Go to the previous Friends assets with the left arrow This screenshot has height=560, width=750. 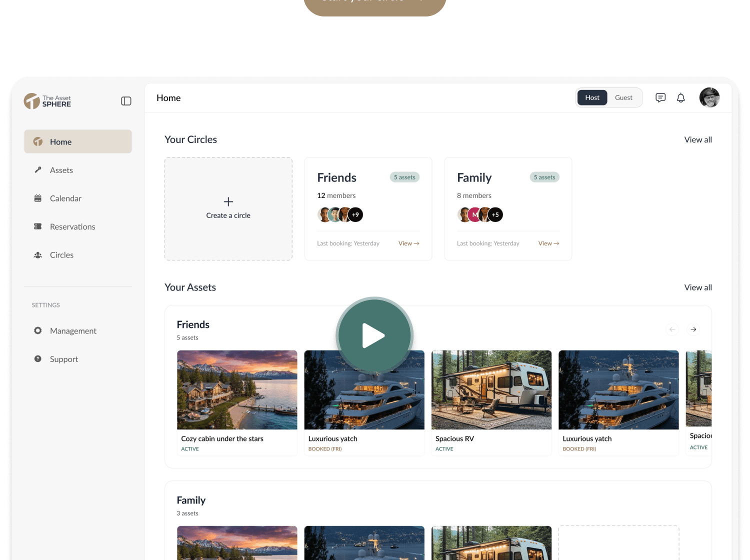click(672, 329)
